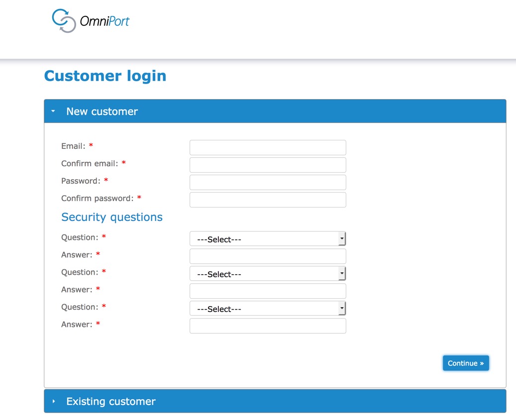Image resolution: width=516 pixels, height=420 pixels.
Task: Click the "Confirm email:" label
Action: tap(90, 164)
